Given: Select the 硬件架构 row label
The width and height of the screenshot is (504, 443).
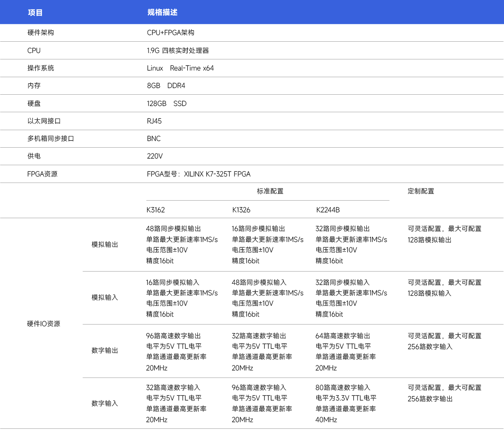Looking at the screenshot, I should point(40,33).
